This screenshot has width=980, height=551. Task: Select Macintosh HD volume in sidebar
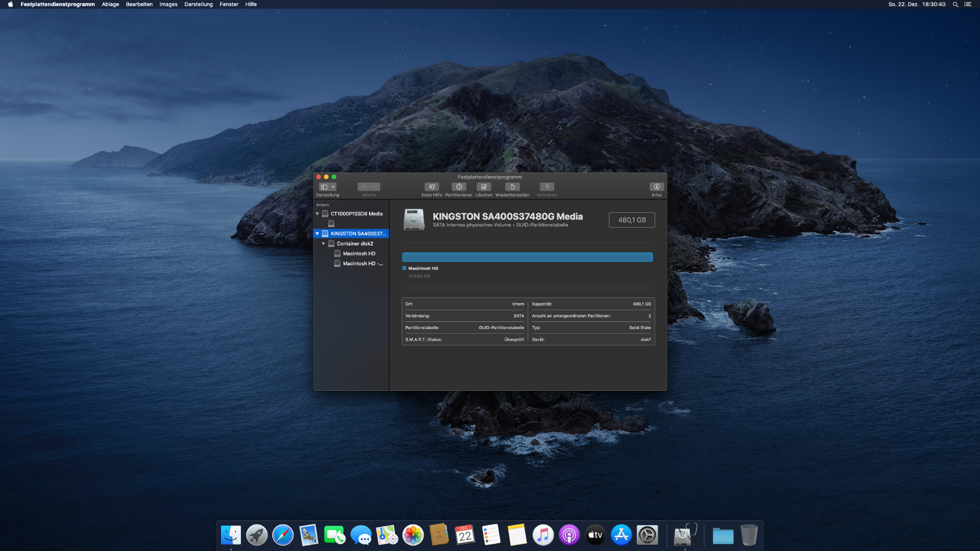point(359,254)
